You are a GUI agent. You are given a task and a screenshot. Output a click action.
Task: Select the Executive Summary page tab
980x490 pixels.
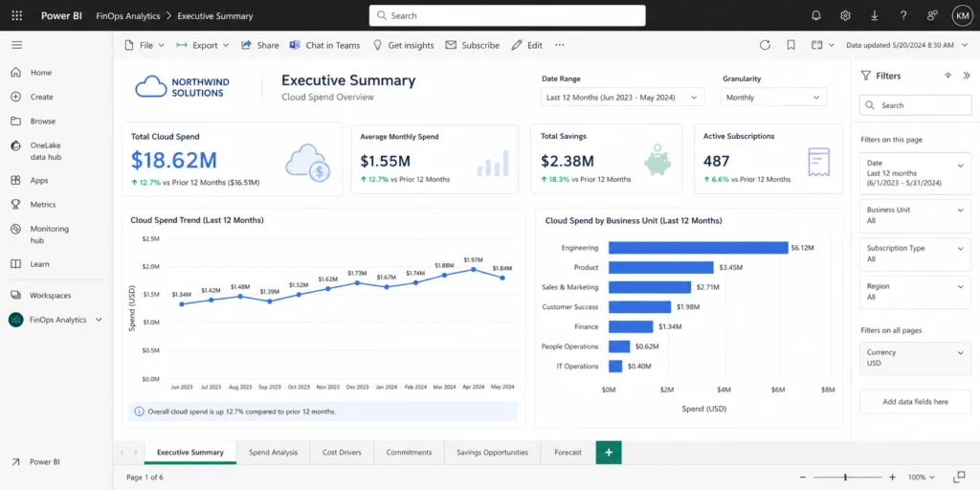pyautogui.click(x=190, y=453)
